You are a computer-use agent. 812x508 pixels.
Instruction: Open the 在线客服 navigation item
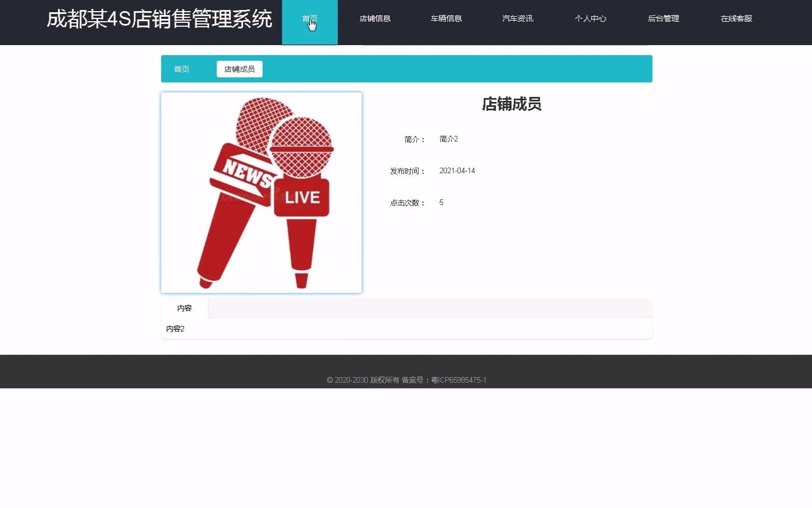[x=735, y=18]
